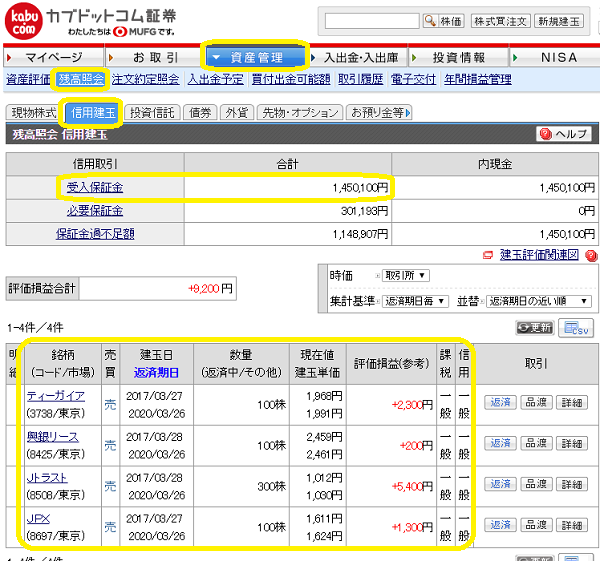This screenshot has height=561, width=600.
Task: Click 詳細 for 興銀リース row
Action: 572,443
